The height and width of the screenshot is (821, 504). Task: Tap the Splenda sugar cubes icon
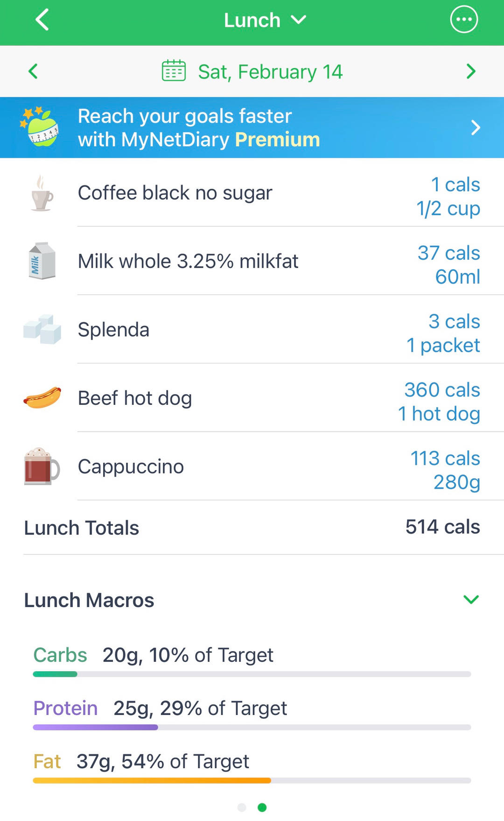pos(42,329)
